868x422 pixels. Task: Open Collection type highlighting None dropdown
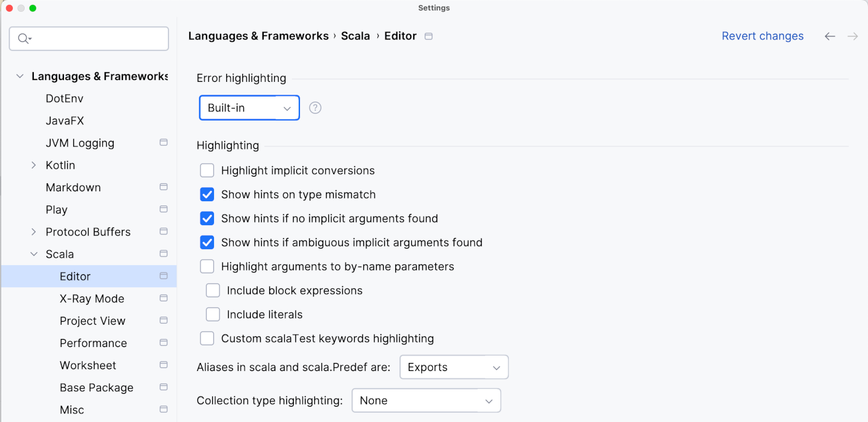tap(426, 400)
